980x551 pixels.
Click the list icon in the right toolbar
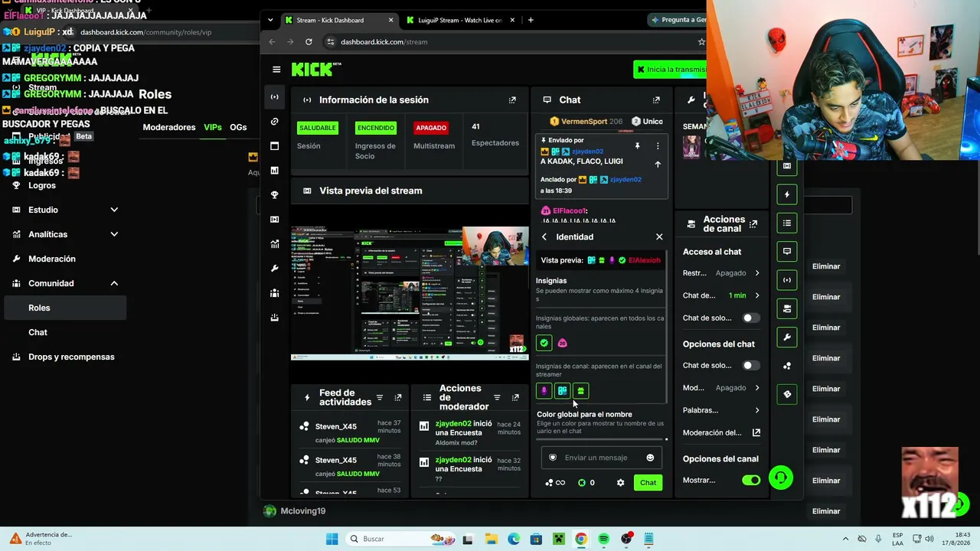click(787, 223)
